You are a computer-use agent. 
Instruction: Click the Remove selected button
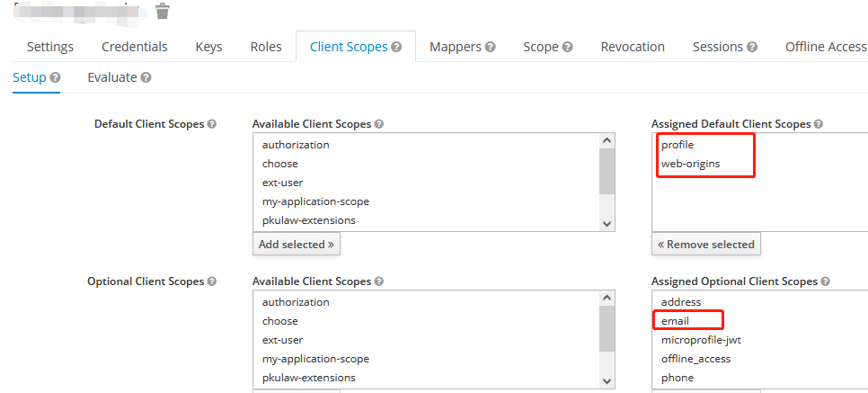coord(706,244)
